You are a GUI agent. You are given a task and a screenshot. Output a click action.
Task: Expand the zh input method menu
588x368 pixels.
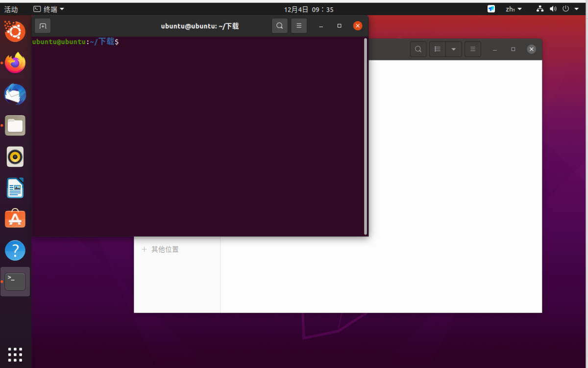coord(514,9)
